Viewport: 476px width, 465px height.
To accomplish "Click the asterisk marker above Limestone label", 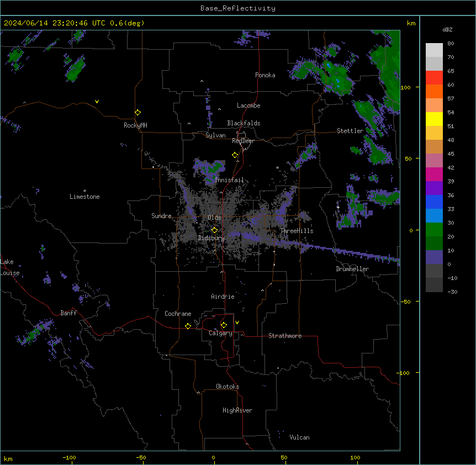I will point(84,191).
